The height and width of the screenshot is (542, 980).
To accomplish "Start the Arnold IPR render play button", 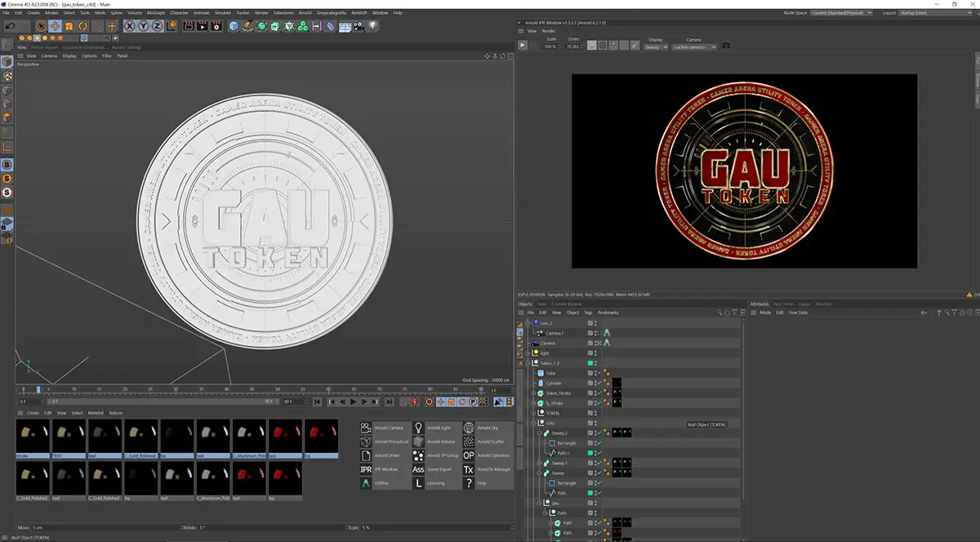I will pyautogui.click(x=523, y=46).
